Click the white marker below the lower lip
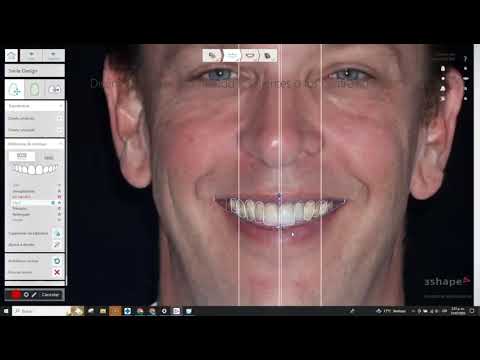480x360 pixels. (293, 235)
